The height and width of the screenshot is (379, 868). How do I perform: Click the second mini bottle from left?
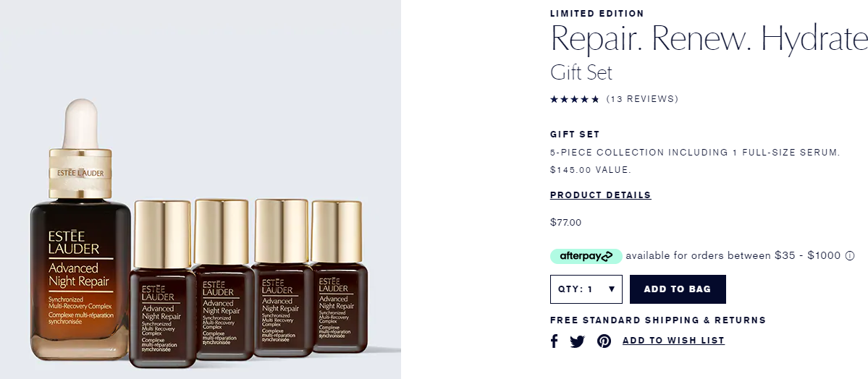pyautogui.click(x=223, y=279)
